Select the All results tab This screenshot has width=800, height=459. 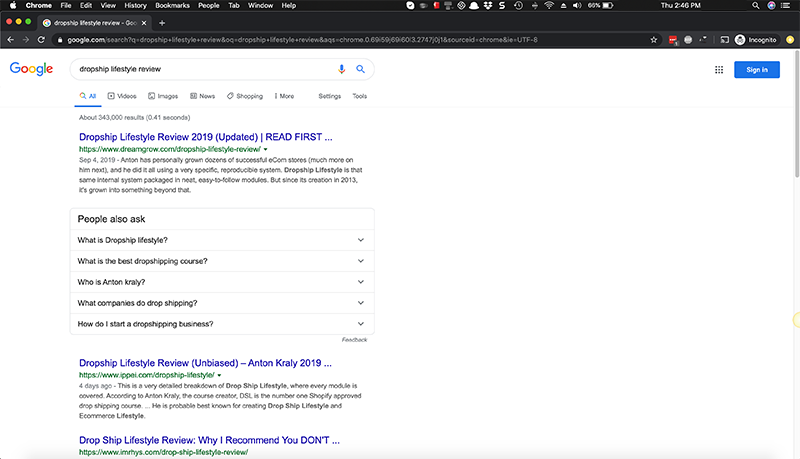pos(88,96)
